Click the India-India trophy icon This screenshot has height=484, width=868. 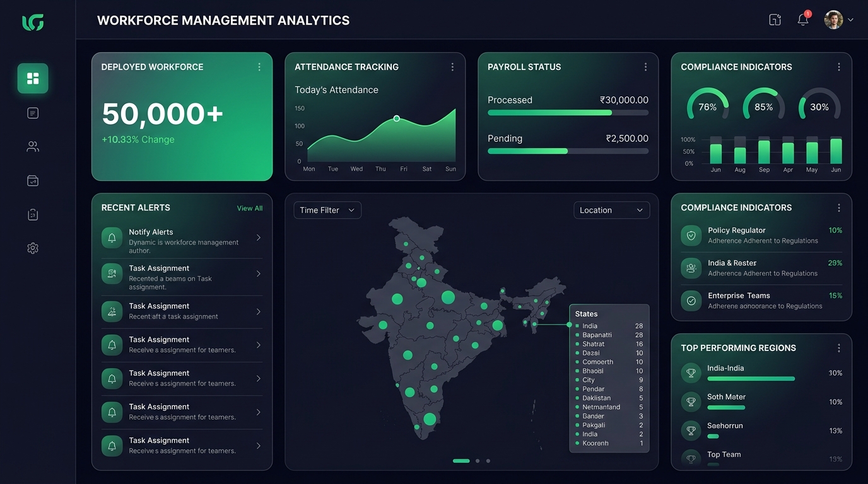691,373
